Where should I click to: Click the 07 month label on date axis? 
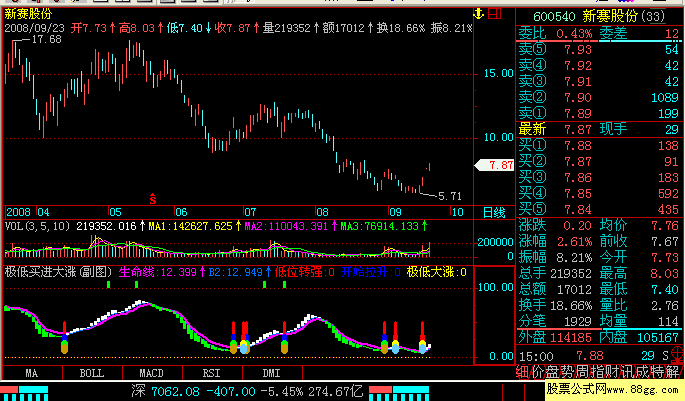pos(250,212)
